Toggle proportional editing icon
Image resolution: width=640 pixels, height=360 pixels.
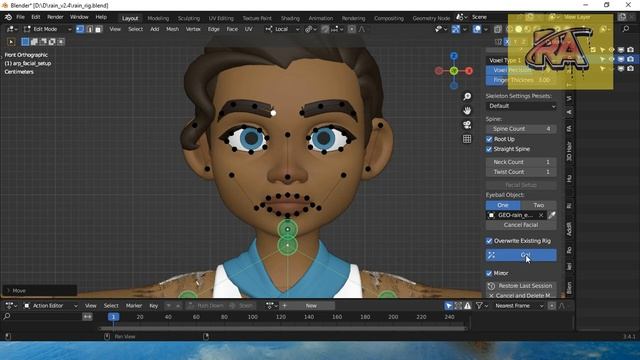click(351, 29)
